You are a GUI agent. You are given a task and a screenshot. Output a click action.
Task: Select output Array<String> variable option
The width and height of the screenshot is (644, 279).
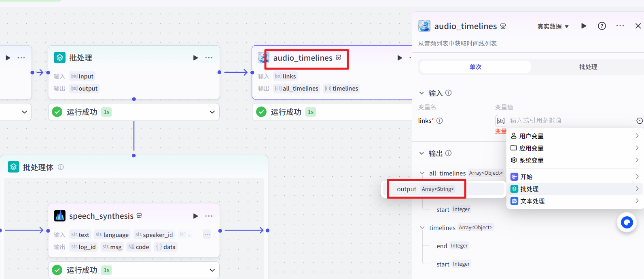[x=426, y=189]
